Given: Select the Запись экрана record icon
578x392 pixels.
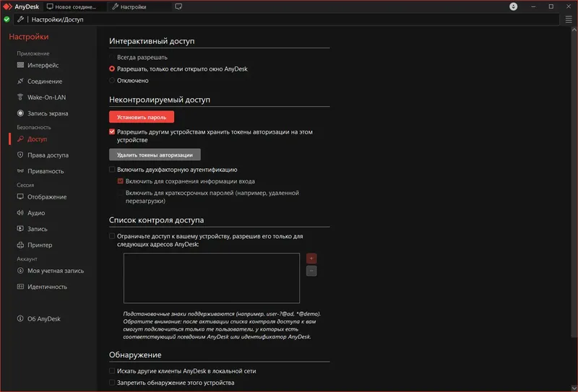Looking at the screenshot, I should tap(20, 113).
